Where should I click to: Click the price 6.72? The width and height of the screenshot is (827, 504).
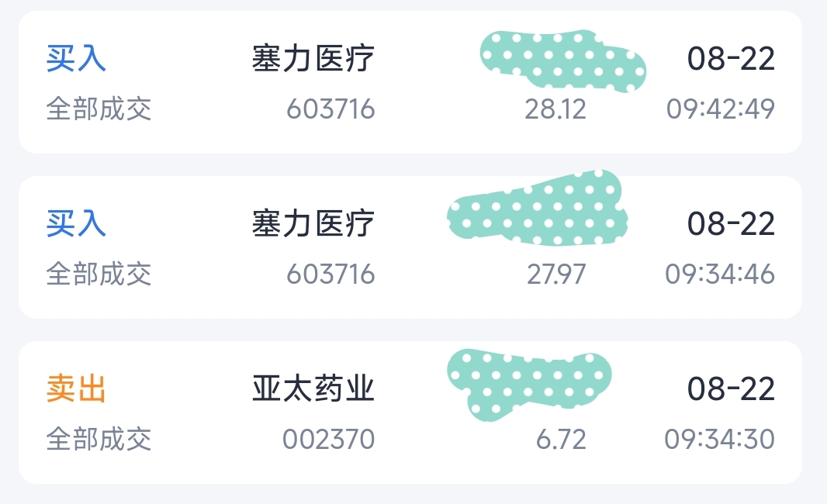pyautogui.click(x=561, y=439)
